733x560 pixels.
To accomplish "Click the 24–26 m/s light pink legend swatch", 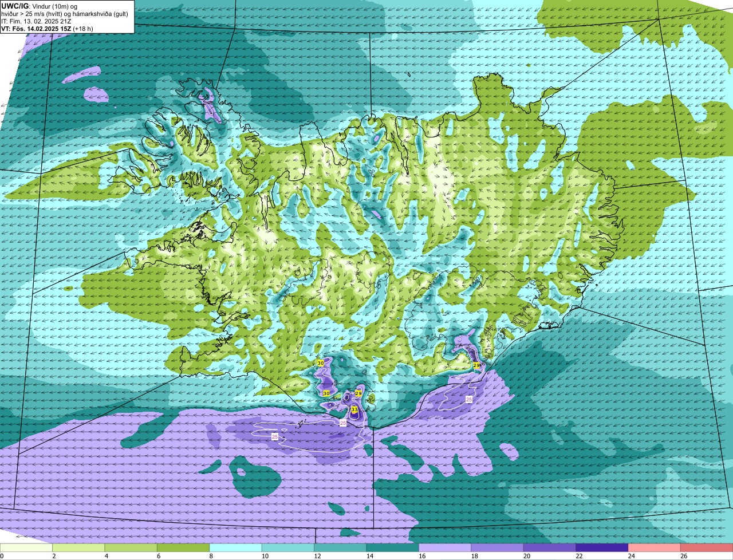I will pyautogui.click(x=655, y=547).
